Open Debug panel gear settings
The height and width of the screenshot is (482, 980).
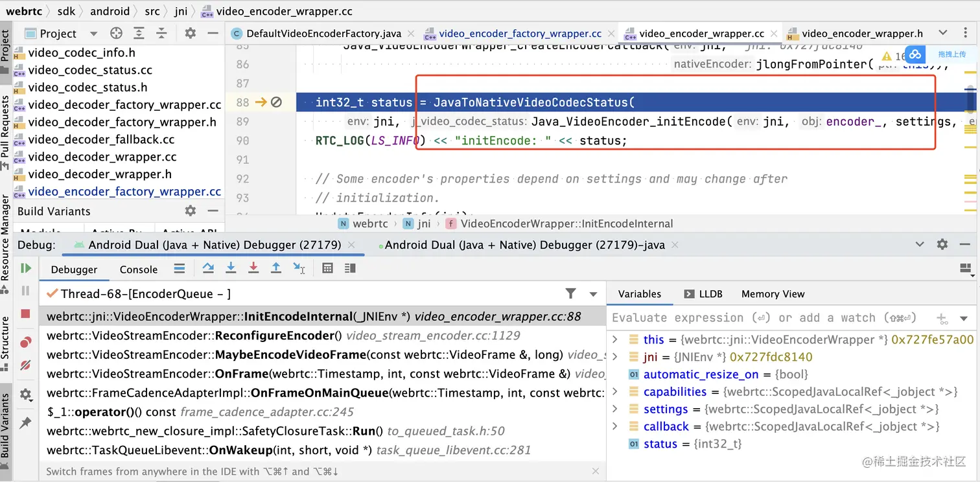[942, 244]
